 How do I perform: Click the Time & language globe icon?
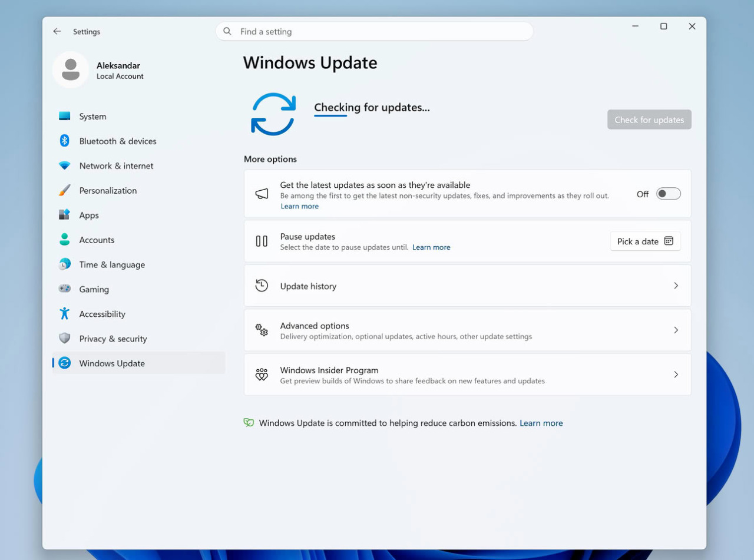coord(65,264)
